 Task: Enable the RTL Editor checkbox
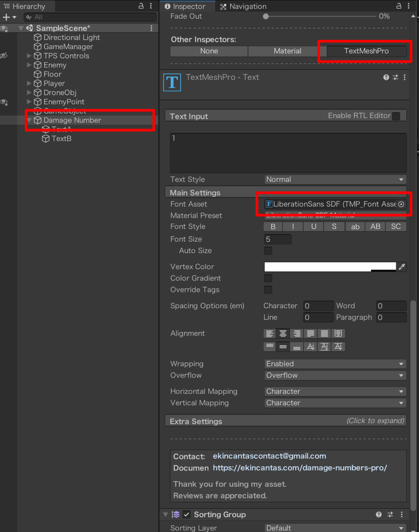click(x=396, y=116)
